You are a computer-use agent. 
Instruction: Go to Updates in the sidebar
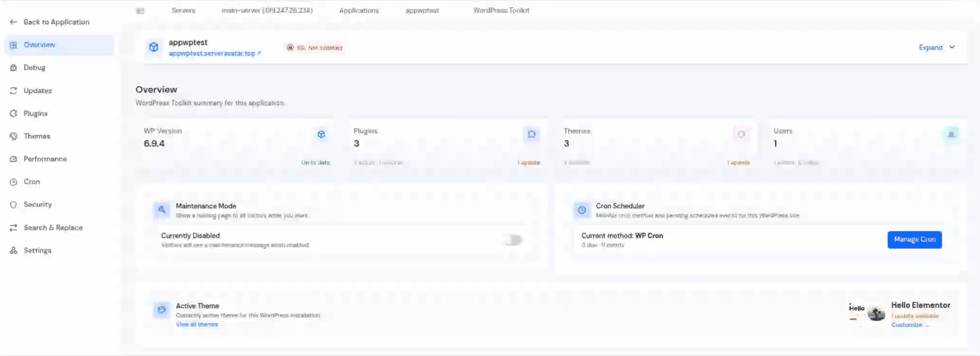59,90
